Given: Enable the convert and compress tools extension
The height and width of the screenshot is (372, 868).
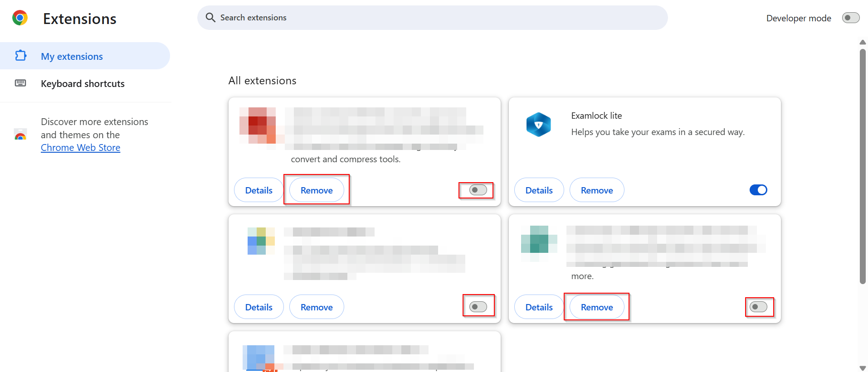Looking at the screenshot, I should point(478,190).
